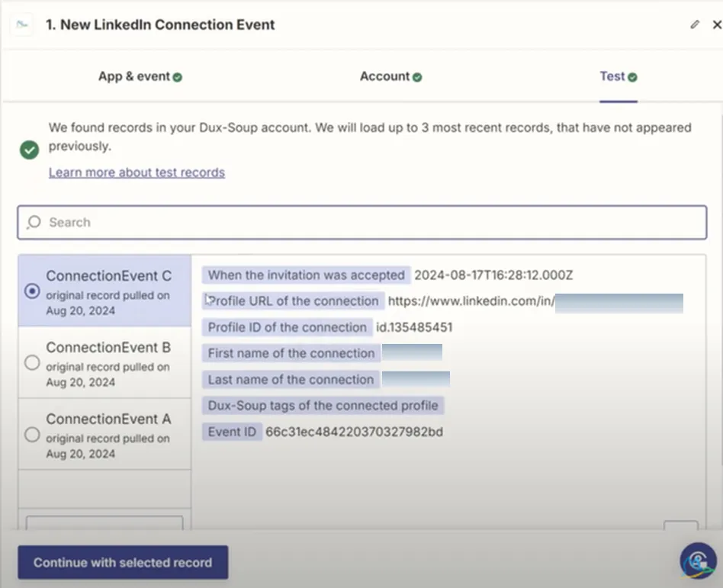Select ConnectionEvent C radio button
The height and width of the screenshot is (588, 723).
pos(32,291)
